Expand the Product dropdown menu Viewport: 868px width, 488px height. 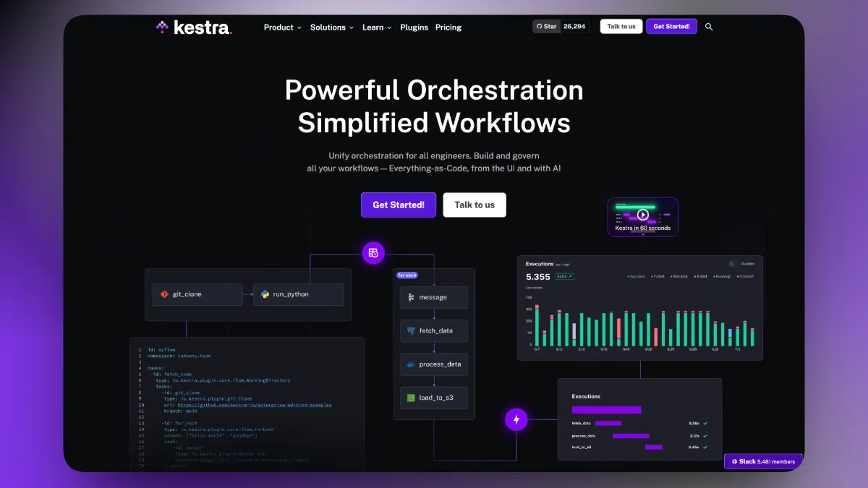283,27
